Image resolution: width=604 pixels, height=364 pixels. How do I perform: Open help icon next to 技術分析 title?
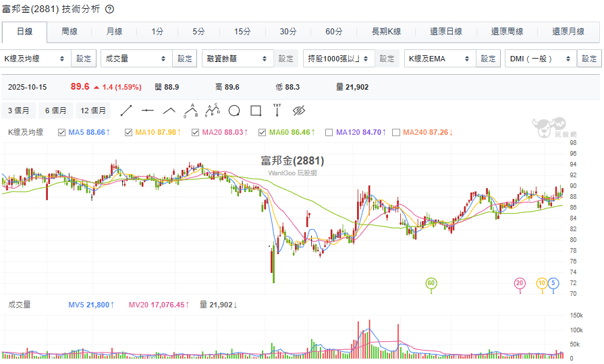(110, 9)
